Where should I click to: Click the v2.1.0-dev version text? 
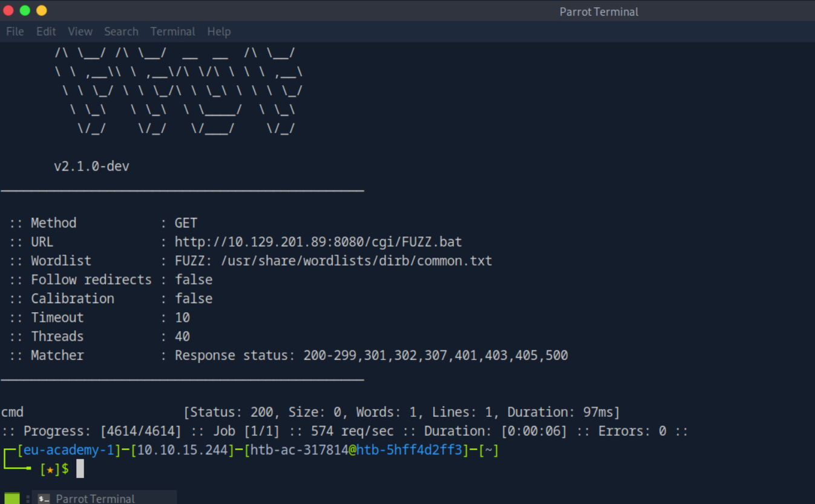tap(91, 166)
